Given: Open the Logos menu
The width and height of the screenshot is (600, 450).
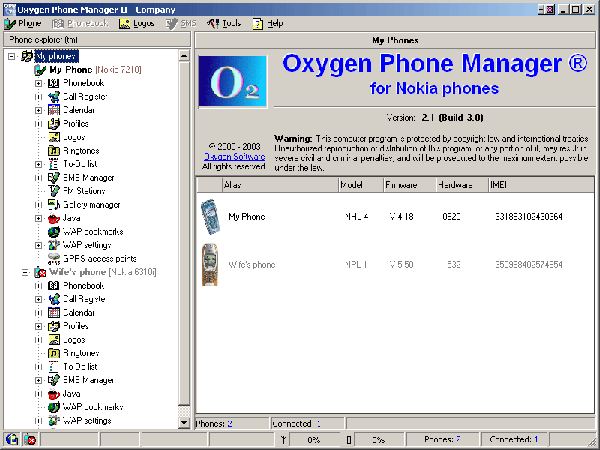Looking at the screenshot, I should click(136, 24).
